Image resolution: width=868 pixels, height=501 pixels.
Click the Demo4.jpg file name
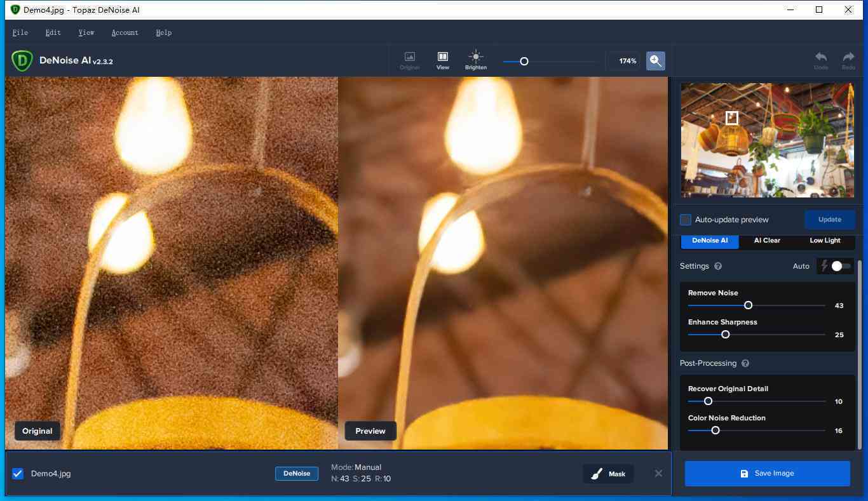tap(51, 474)
